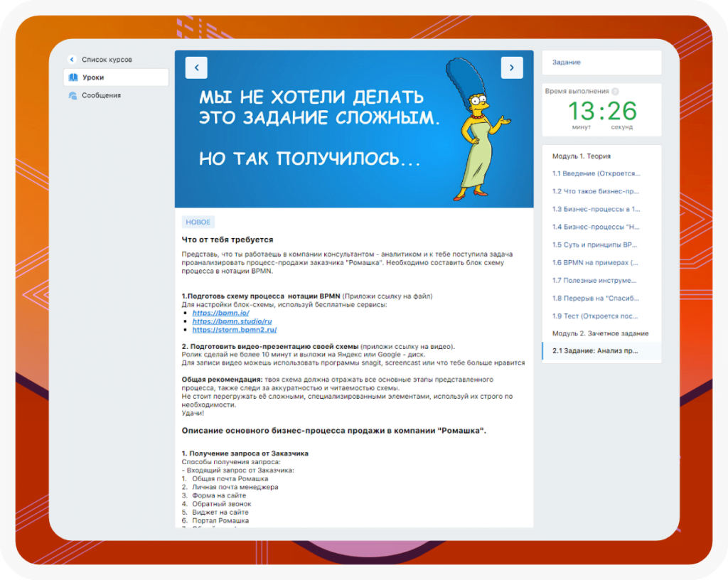Click list item Общая почта Ромашка
This screenshot has height=580, width=728.
point(230,479)
